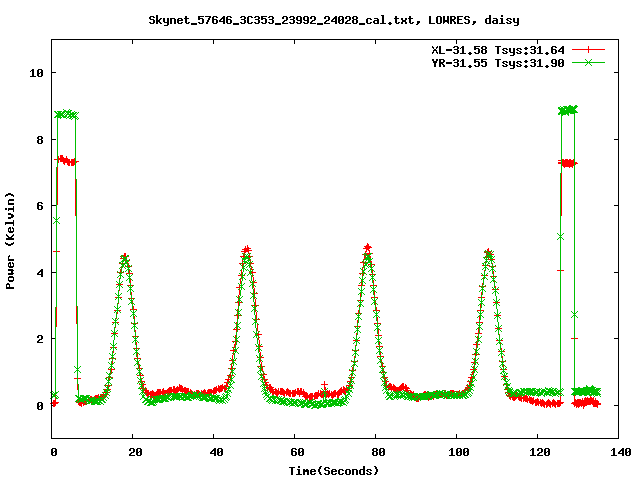Click x-axis tick label 80

[x=378, y=452]
